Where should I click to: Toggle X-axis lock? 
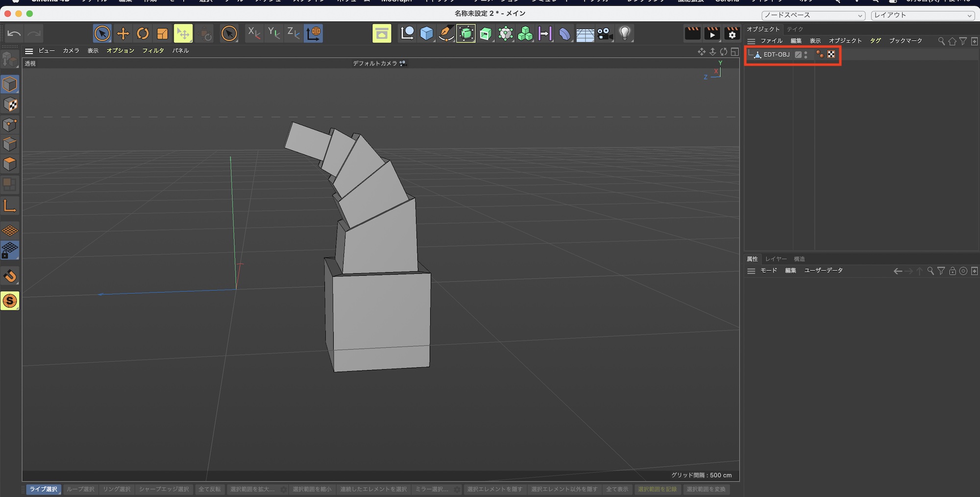pos(254,33)
